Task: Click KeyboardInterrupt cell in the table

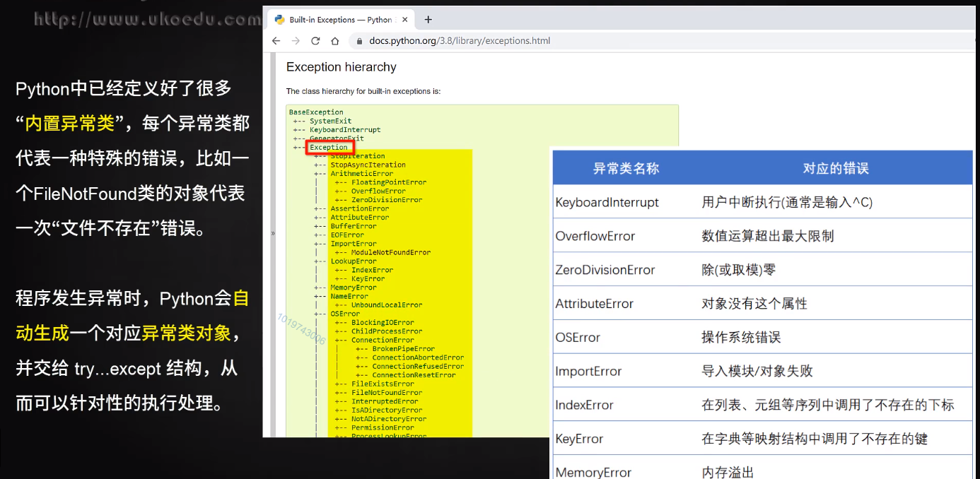Action: click(607, 202)
